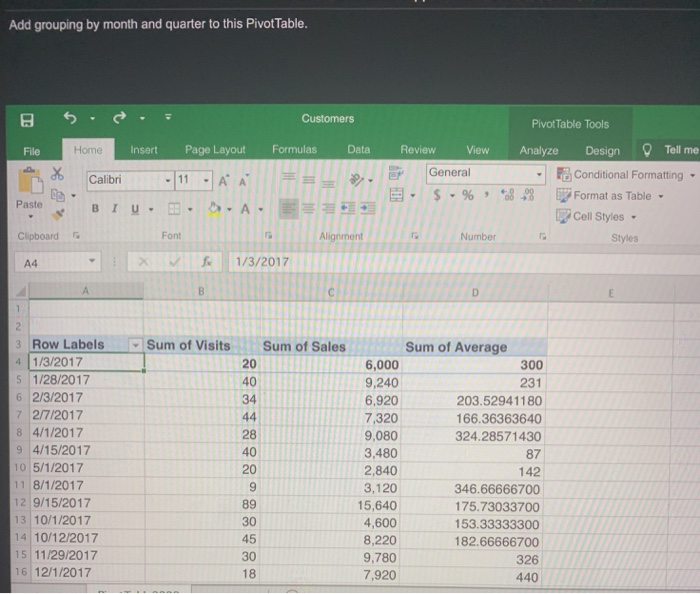Image resolution: width=700 pixels, height=594 pixels.
Task: Switch to the Review tab
Action: tap(418, 150)
